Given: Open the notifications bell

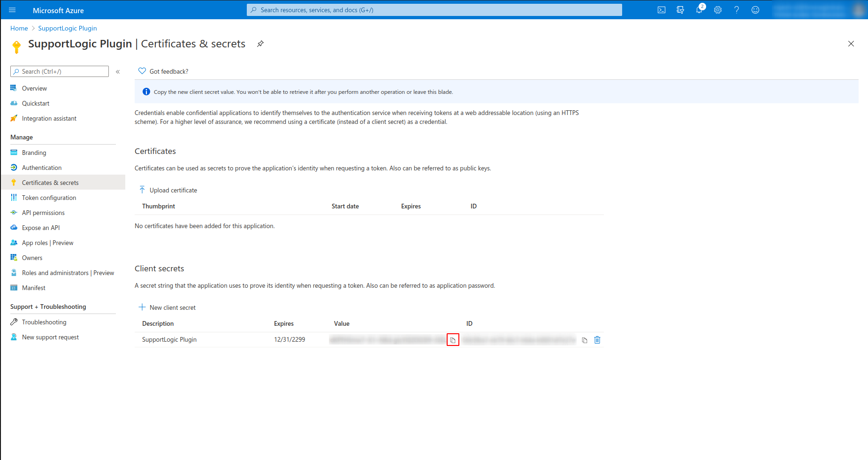Looking at the screenshot, I should (x=699, y=10).
